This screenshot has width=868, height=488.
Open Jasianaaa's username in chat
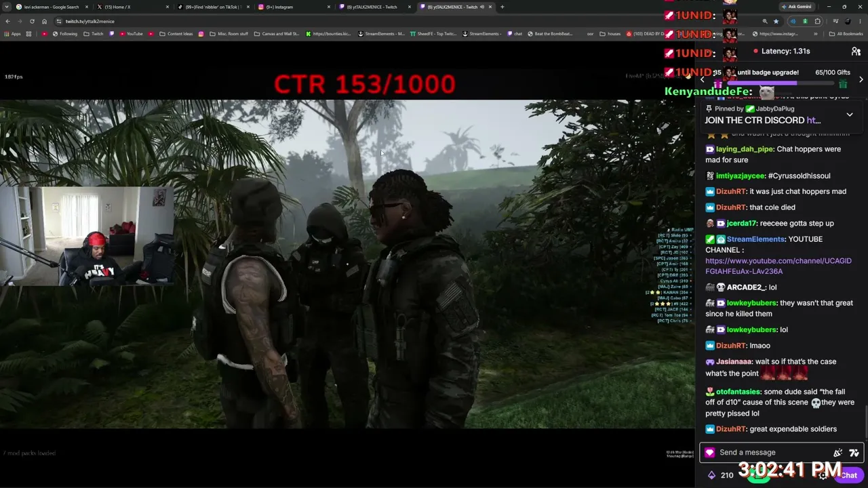(734, 362)
